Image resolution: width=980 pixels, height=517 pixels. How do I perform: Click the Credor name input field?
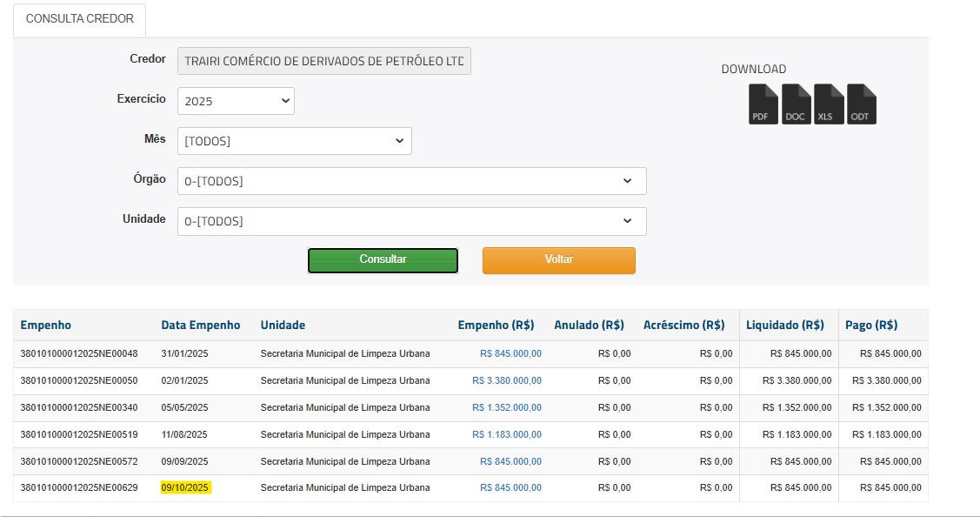(323, 61)
